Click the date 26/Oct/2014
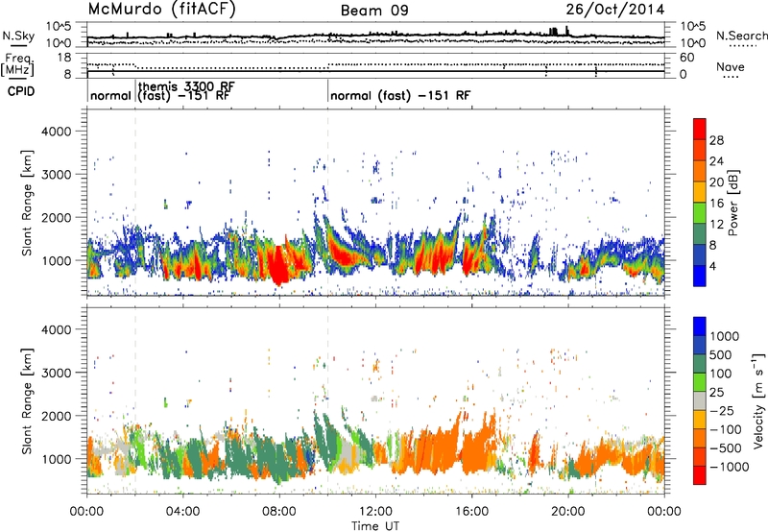 point(615,10)
